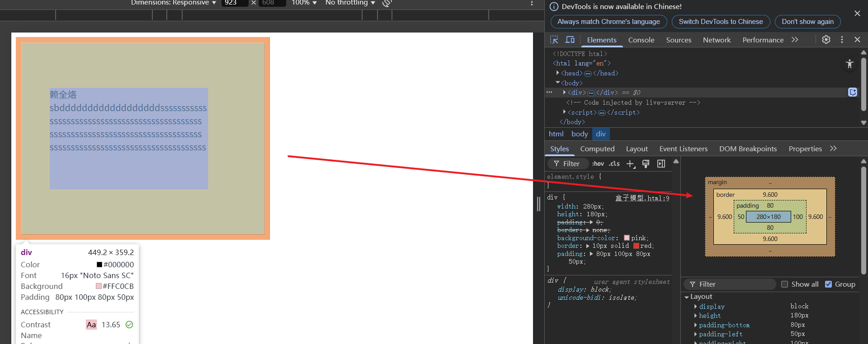Click the info icon in DevTools notification

554,7
